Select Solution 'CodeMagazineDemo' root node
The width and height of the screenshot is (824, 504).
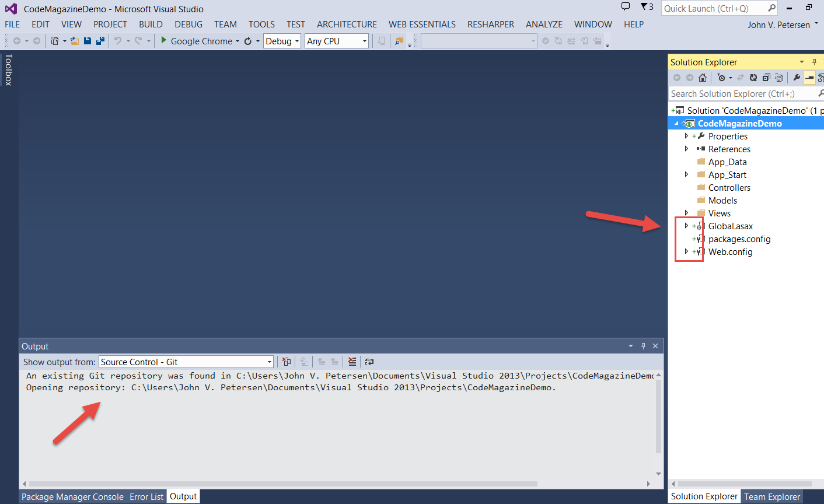point(747,110)
